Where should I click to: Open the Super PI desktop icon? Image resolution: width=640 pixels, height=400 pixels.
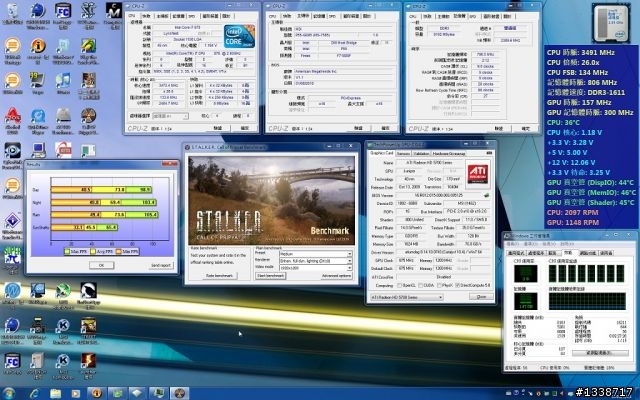12,256
